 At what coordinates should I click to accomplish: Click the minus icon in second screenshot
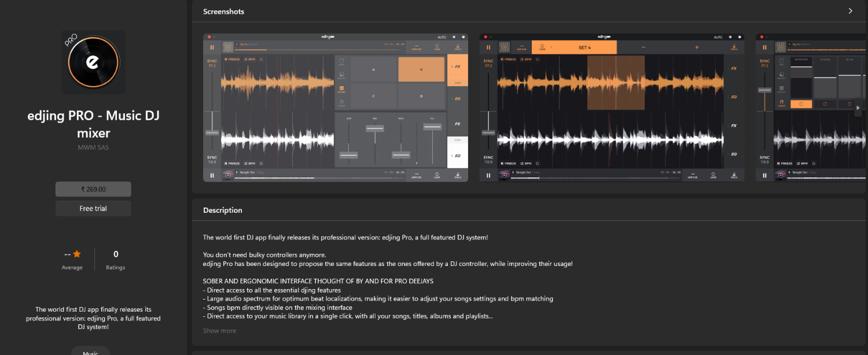point(643,47)
